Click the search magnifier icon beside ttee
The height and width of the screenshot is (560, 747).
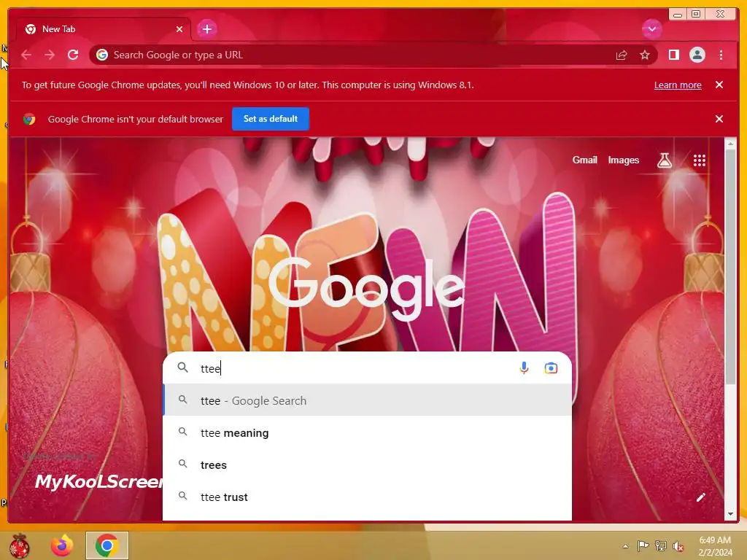point(182,367)
